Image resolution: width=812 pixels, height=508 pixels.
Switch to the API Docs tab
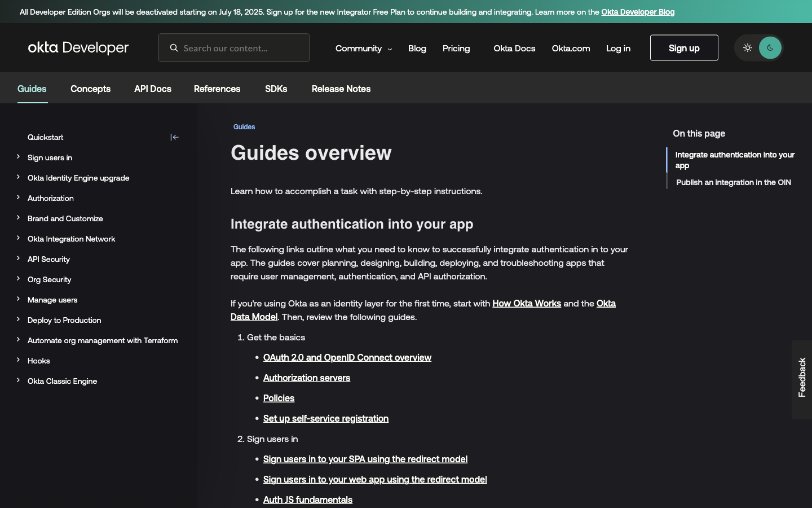tap(153, 89)
